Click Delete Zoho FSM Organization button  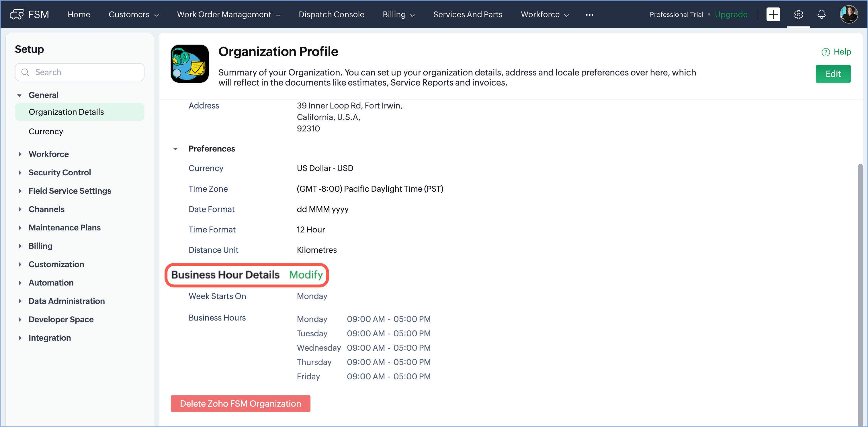pos(240,403)
